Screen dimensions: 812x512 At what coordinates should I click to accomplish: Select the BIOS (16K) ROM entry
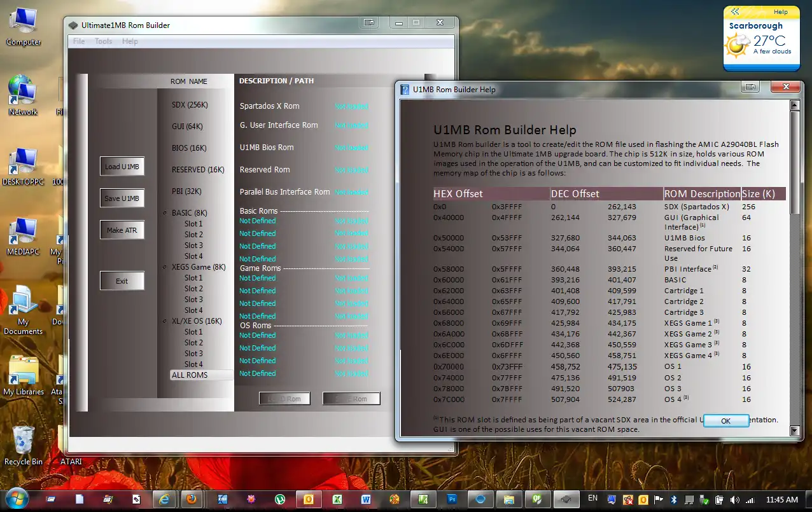click(x=189, y=148)
